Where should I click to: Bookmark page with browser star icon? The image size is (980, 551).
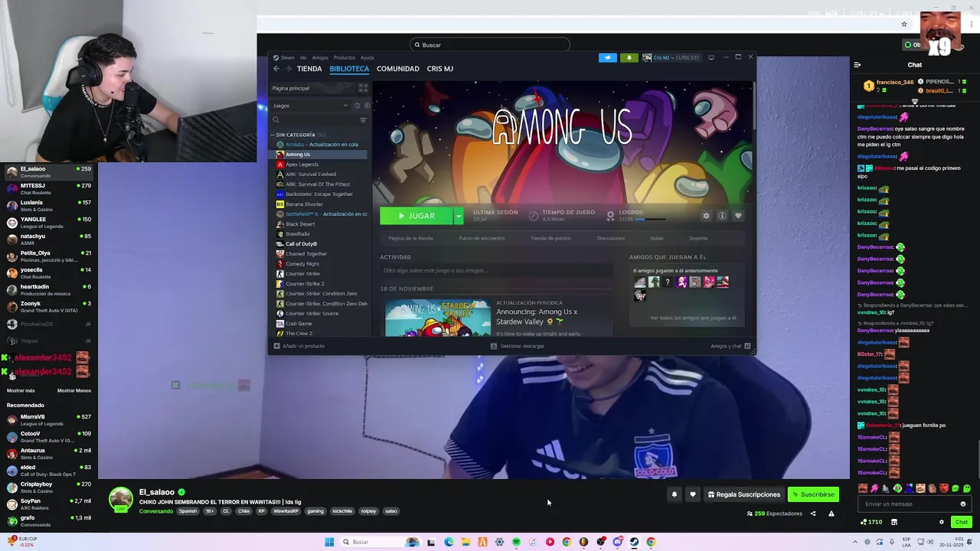pos(904,24)
